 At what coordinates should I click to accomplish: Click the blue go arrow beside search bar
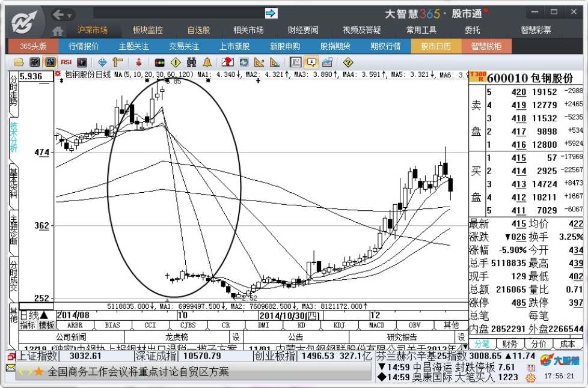click(x=271, y=13)
